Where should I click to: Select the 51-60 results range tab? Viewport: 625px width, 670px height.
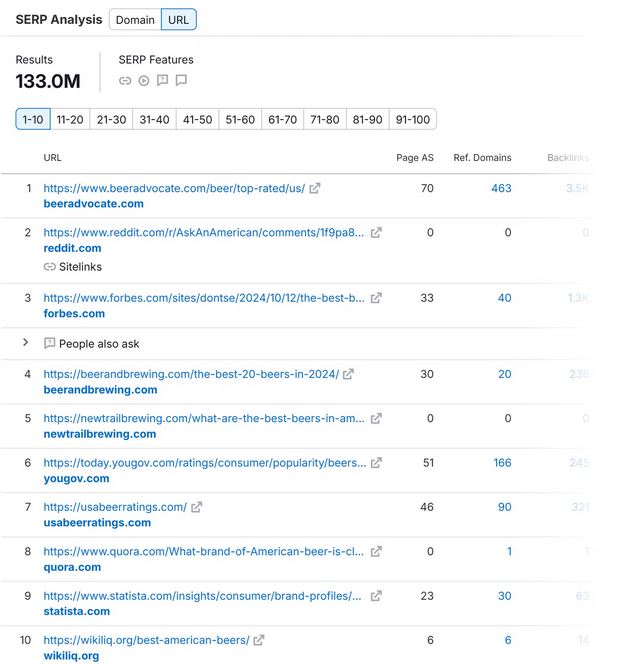click(x=240, y=119)
